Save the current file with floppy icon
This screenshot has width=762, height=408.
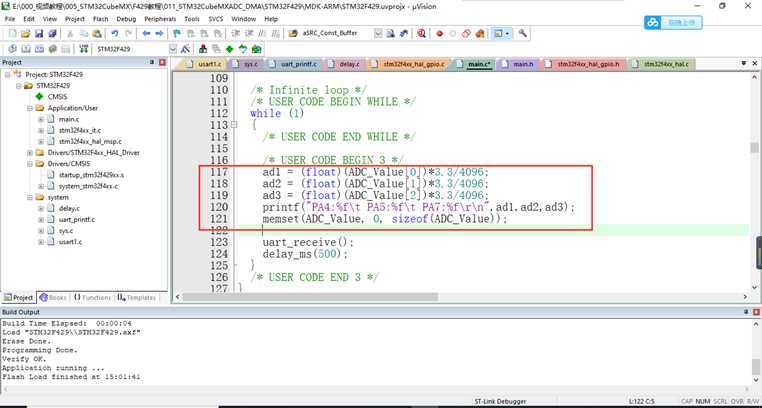click(39, 34)
